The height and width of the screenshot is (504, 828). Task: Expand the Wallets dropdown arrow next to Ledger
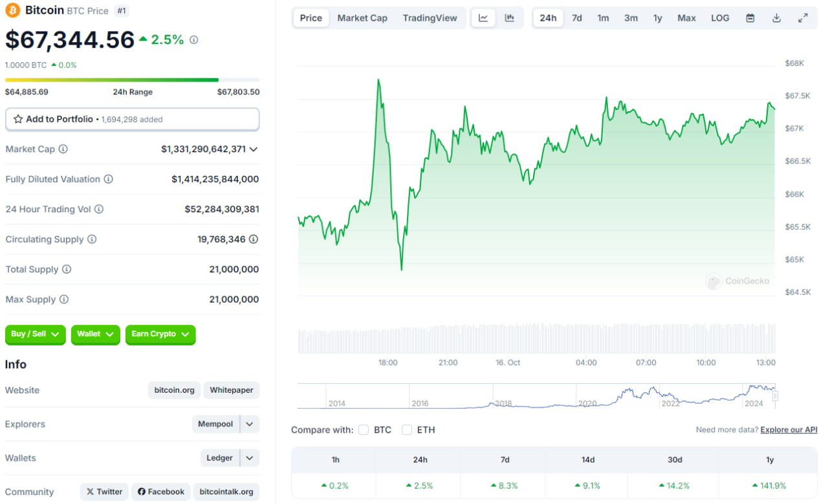(x=250, y=458)
